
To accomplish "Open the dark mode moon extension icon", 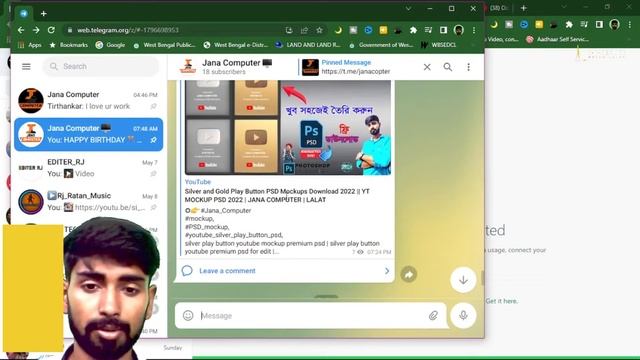I will [x=338, y=30].
